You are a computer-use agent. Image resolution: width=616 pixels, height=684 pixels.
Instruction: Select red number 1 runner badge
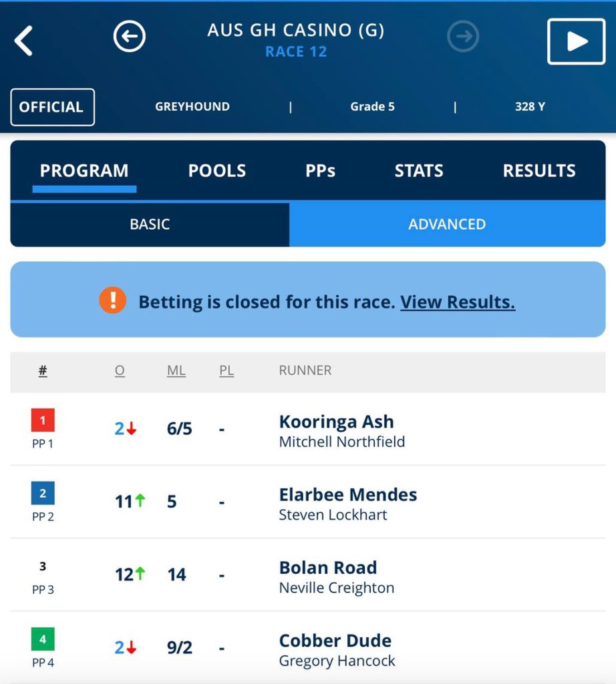43,420
